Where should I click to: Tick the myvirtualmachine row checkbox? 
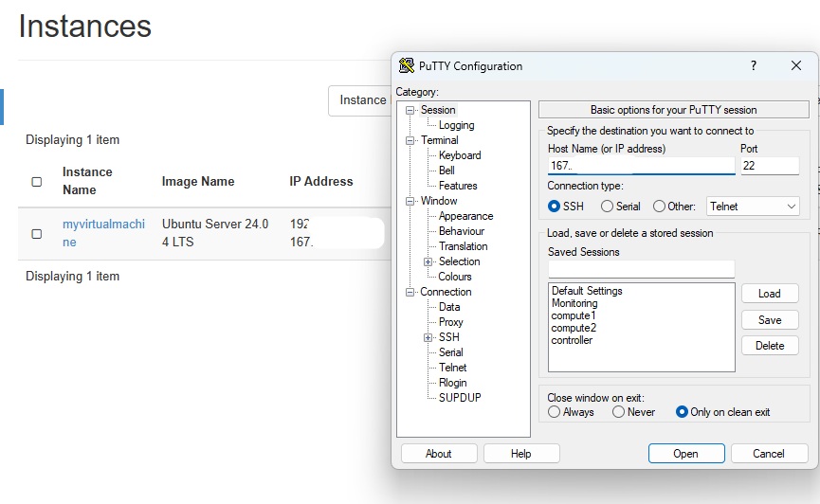[x=37, y=234]
